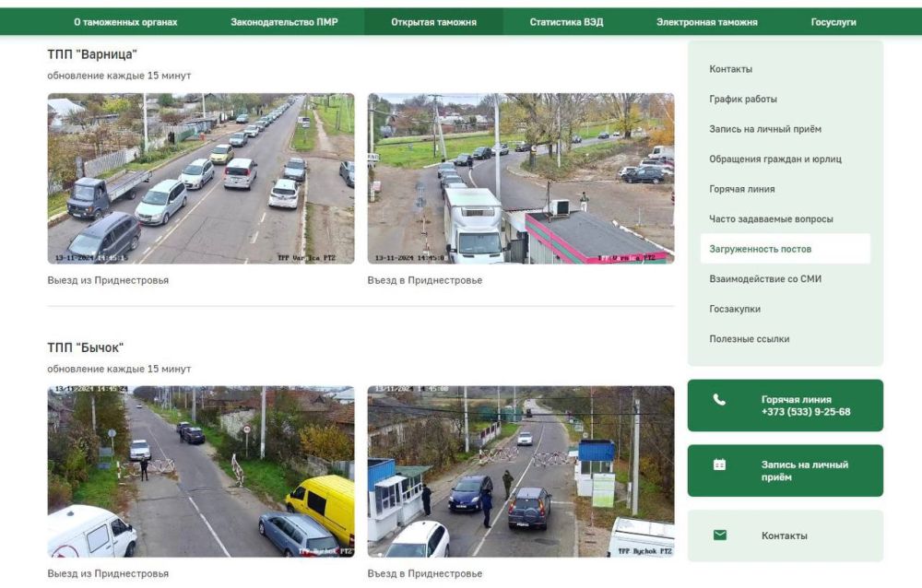This screenshot has height=588, width=922.
Task: Open Запись на личный приём sidebar link
Action: coord(765,129)
